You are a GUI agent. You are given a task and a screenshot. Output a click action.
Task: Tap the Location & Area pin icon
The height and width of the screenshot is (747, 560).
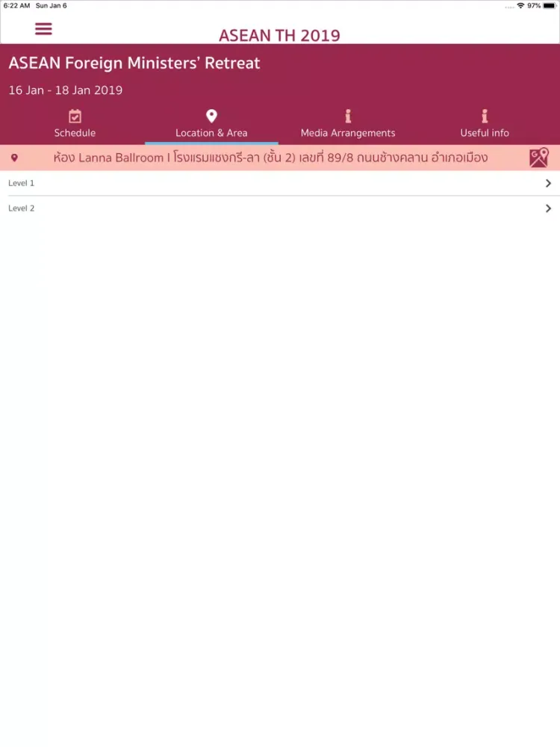click(211, 116)
